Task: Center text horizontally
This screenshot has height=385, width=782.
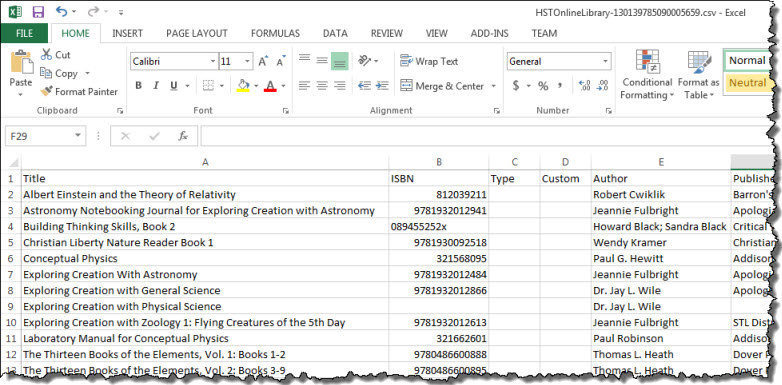Action: tap(322, 86)
